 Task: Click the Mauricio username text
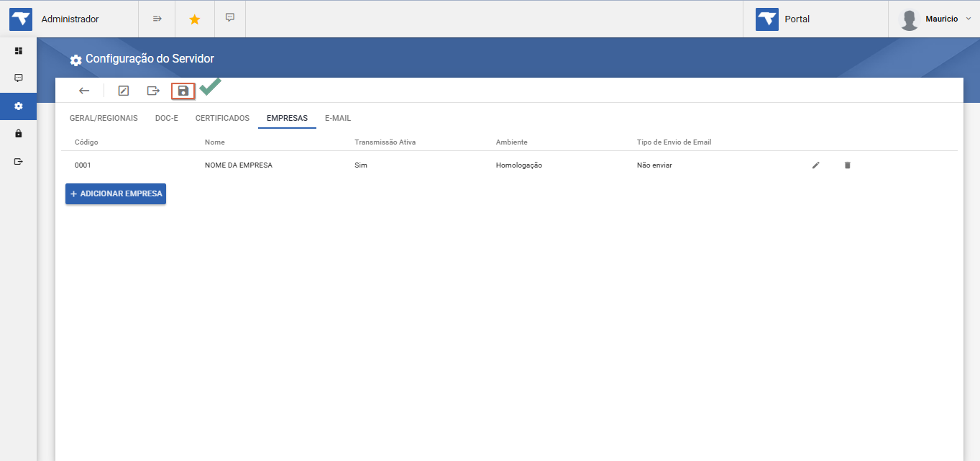[x=942, y=19]
